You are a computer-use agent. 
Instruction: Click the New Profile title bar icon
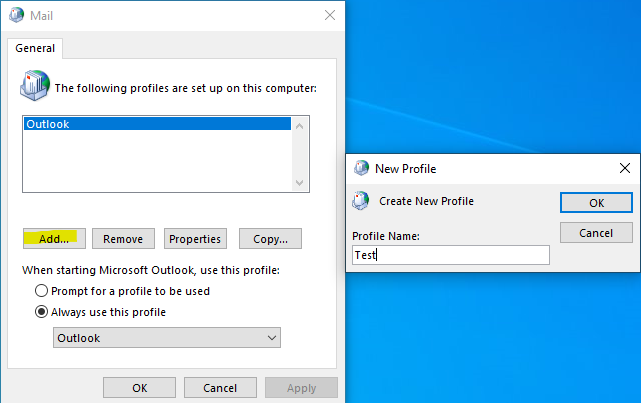(x=361, y=169)
